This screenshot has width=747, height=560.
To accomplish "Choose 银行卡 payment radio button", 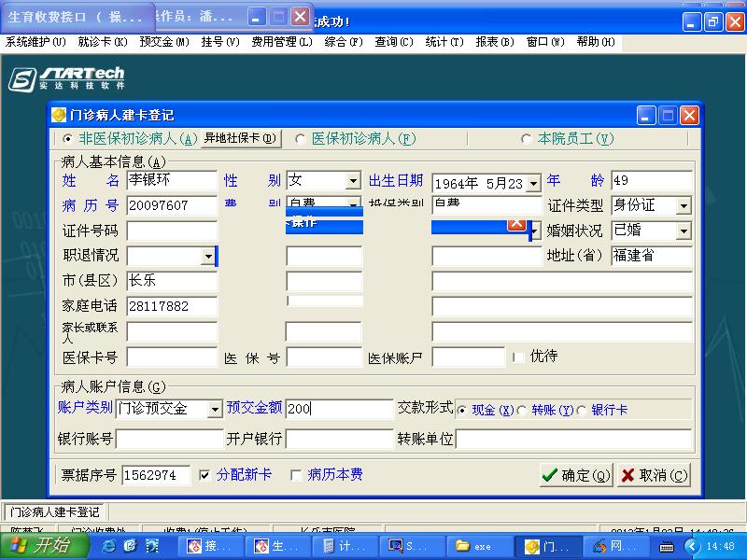I will tap(581, 410).
